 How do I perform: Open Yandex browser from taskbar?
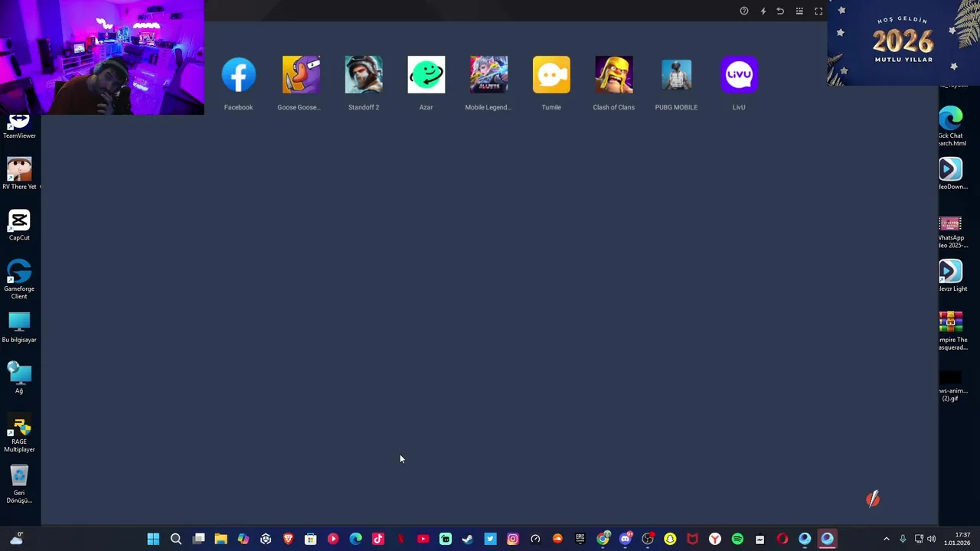[715, 539]
